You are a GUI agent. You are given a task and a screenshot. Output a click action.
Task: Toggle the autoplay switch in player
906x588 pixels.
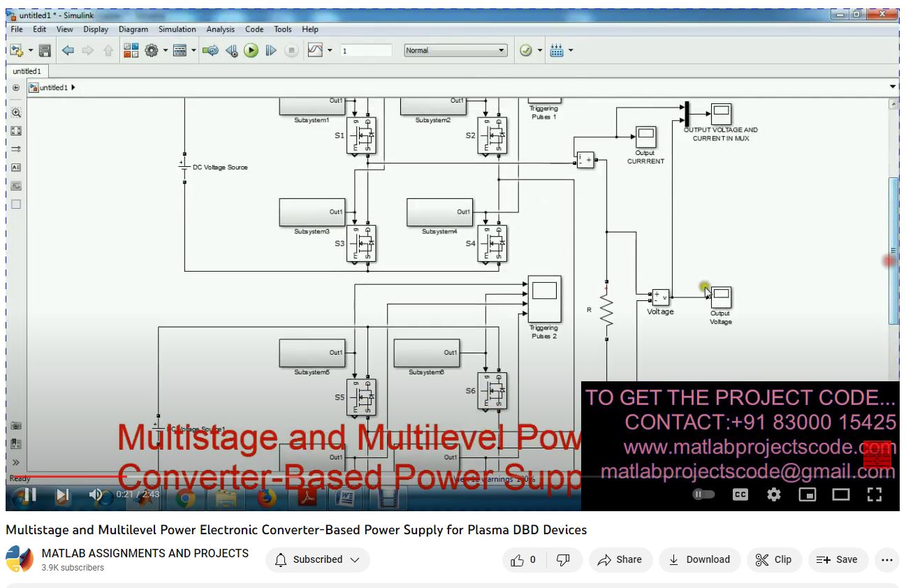703,494
